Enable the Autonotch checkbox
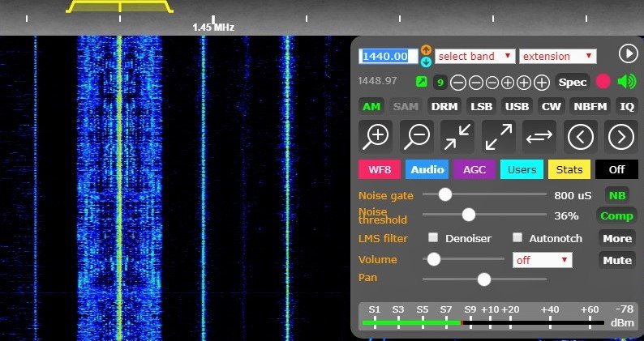This screenshot has height=341, width=644. pyautogui.click(x=517, y=237)
